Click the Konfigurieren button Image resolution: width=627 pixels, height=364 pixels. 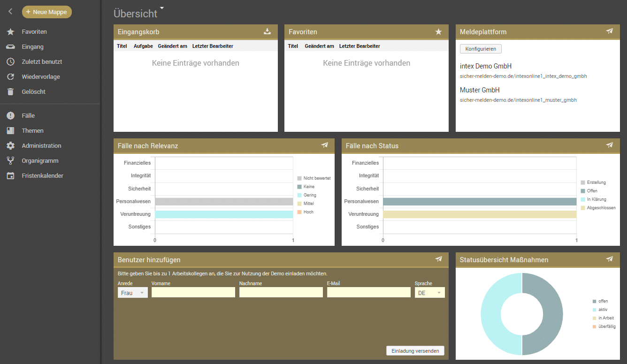[481, 49]
